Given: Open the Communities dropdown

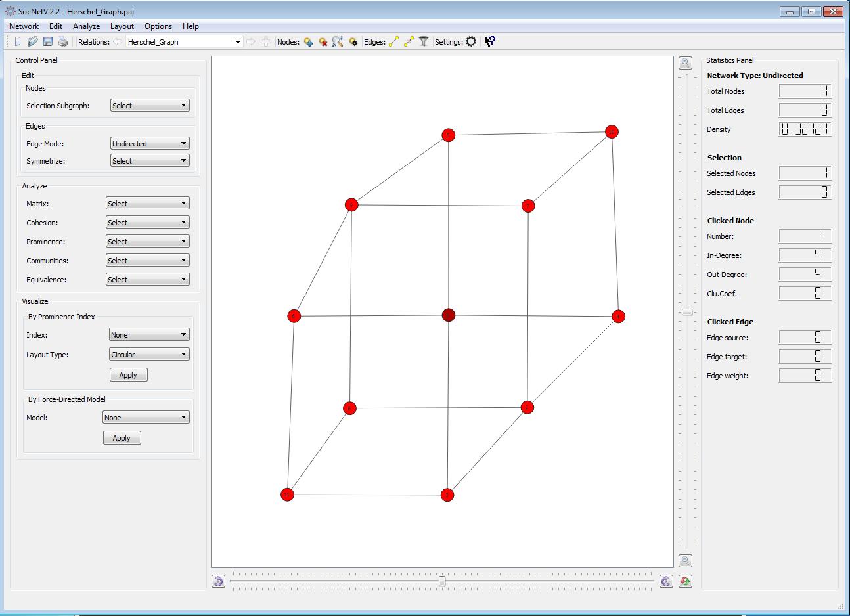Looking at the screenshot, I should 148,260.
